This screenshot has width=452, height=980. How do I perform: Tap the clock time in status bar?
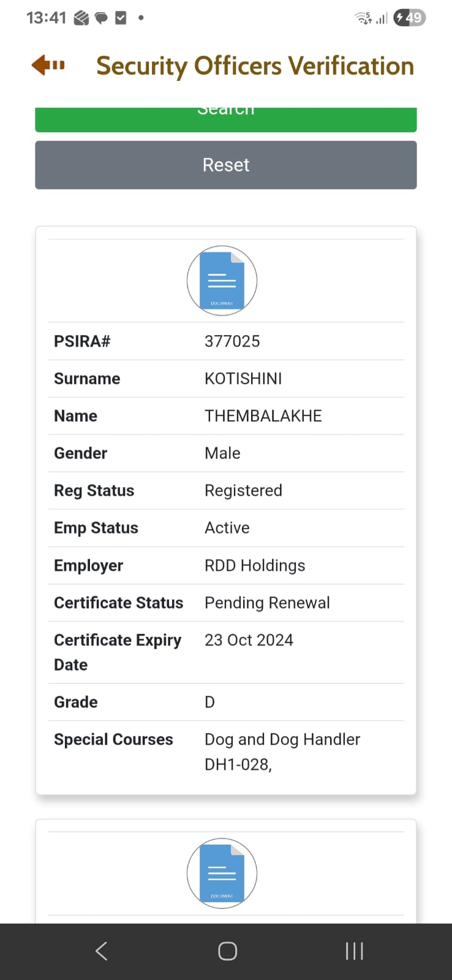[x=46, y=18]
